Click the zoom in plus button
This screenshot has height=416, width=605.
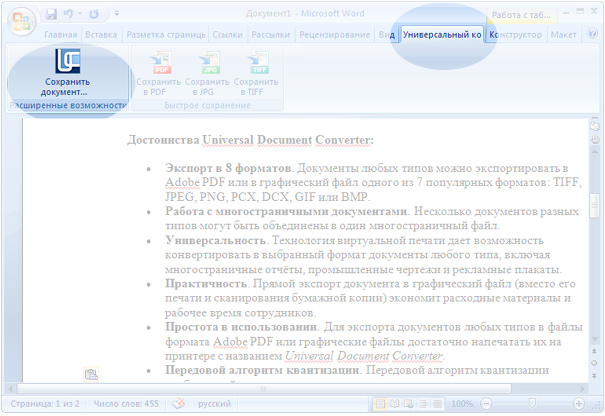[578, 404]
